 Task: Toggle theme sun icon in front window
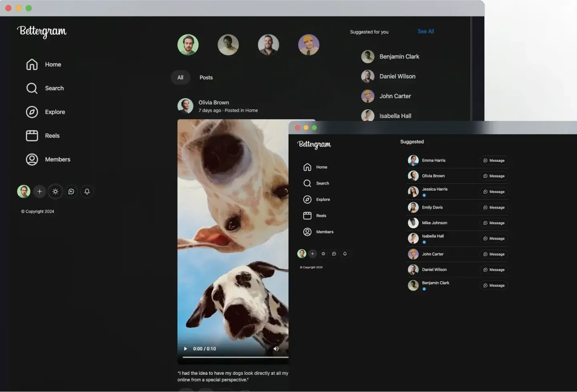tap(323, 253)
